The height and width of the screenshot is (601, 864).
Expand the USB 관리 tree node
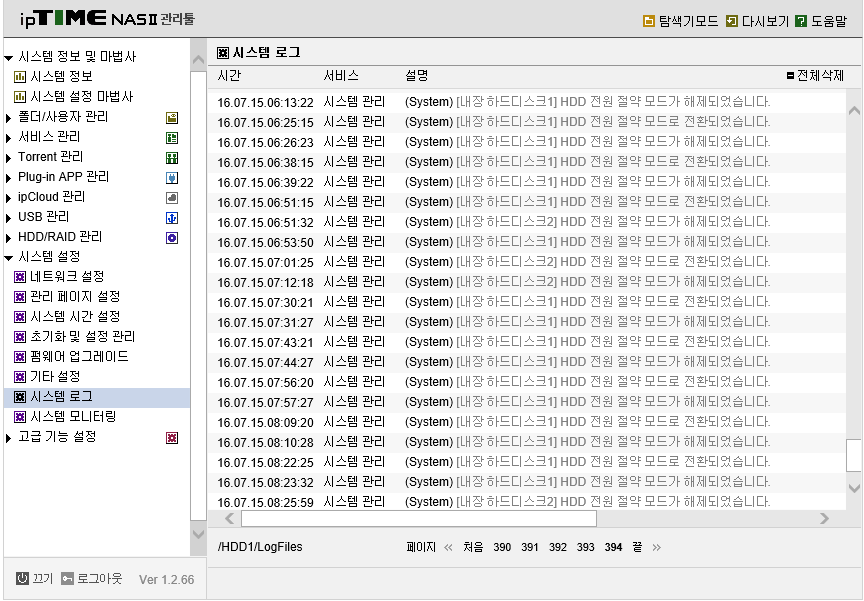point(8,218)
